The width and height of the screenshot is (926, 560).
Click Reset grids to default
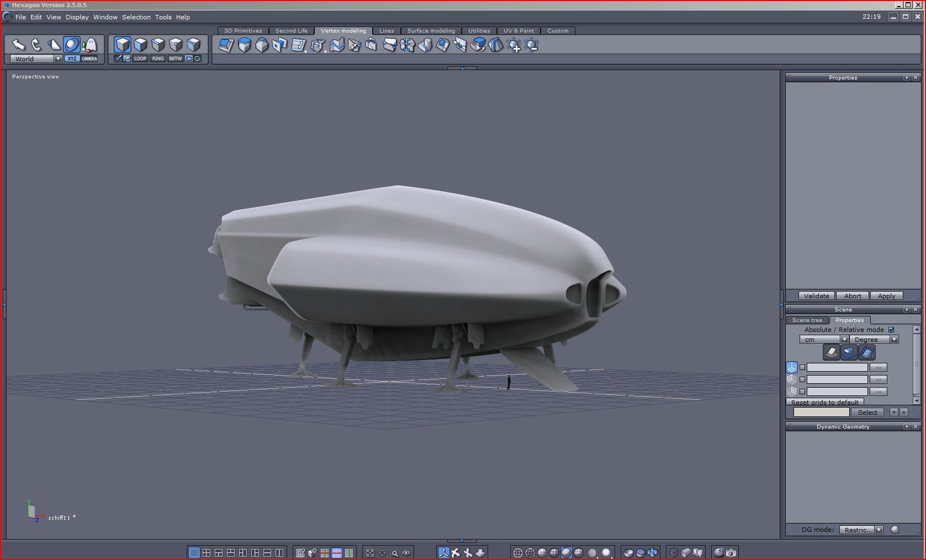tap(825, 402)
